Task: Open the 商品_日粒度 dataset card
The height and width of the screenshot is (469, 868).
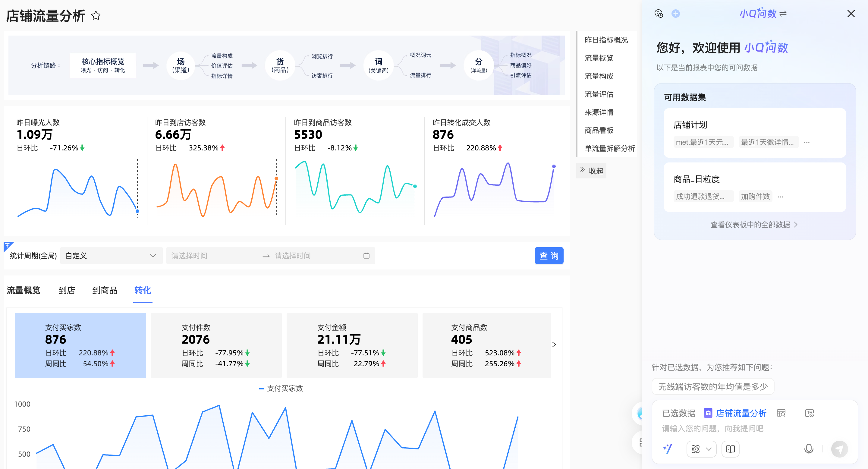Action: pyautogui.click(x=754, y=187)
